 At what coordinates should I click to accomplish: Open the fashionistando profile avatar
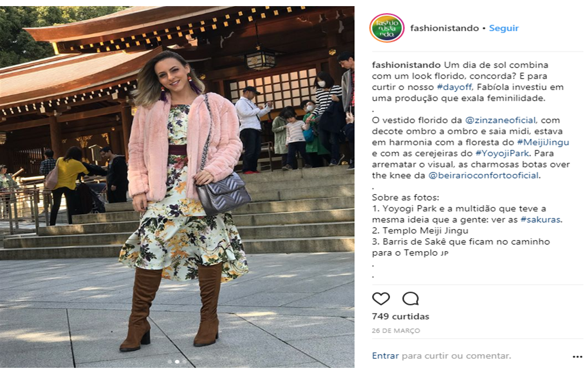(386, 28)
